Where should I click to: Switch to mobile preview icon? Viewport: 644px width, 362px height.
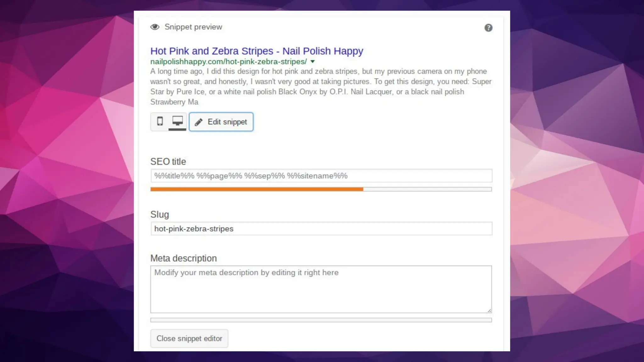pyautogui.click(x=160, y=121)
